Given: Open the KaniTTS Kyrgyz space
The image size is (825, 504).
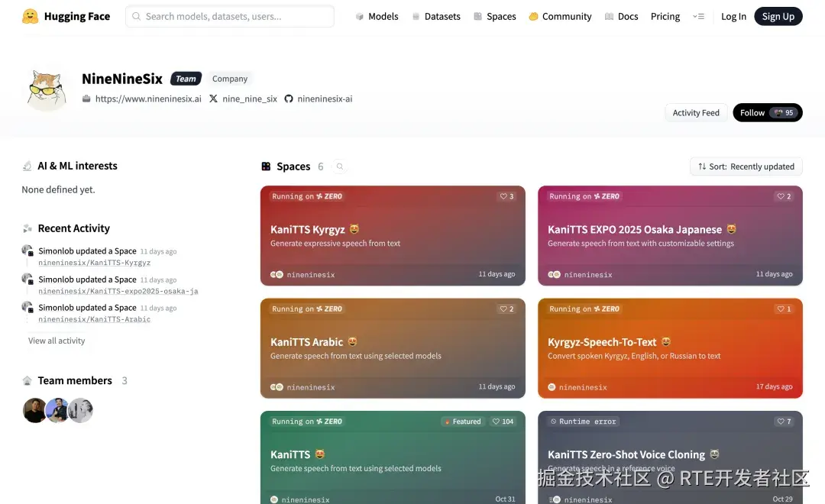Looking at the screenshot, I should coord(393,236).
